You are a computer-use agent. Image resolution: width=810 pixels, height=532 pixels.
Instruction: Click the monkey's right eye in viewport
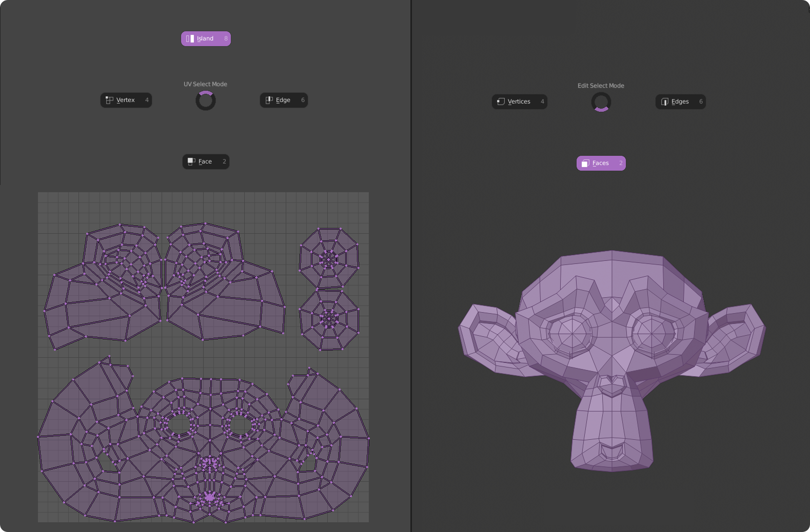pyautogui.click(x=651, y=334)
